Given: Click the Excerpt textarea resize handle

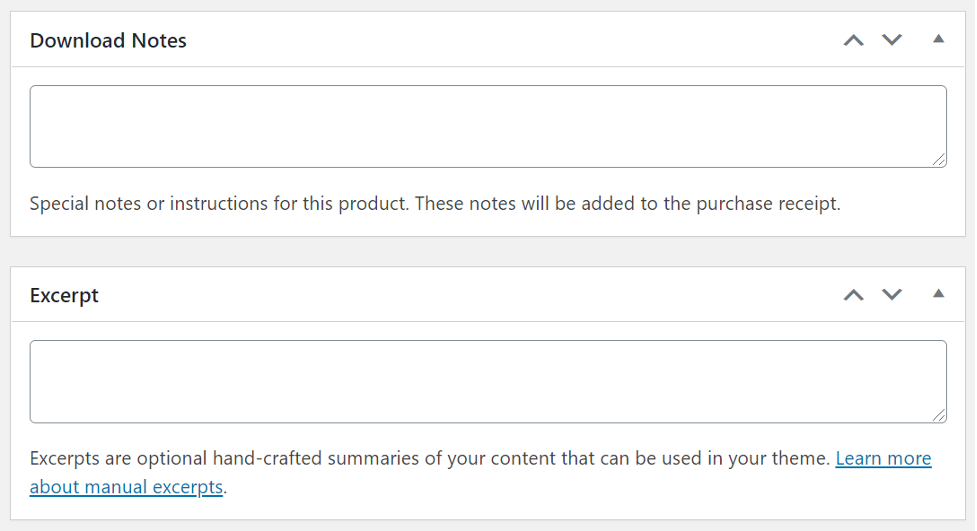Looking at the screenshot, I should click(939, 415).
